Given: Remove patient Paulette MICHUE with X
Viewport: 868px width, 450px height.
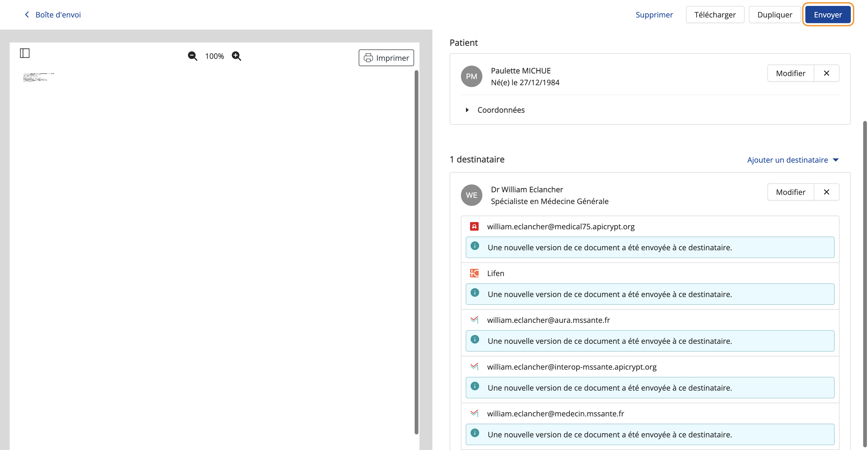Looking at the screenshot, I should click(x=826, y=73).
